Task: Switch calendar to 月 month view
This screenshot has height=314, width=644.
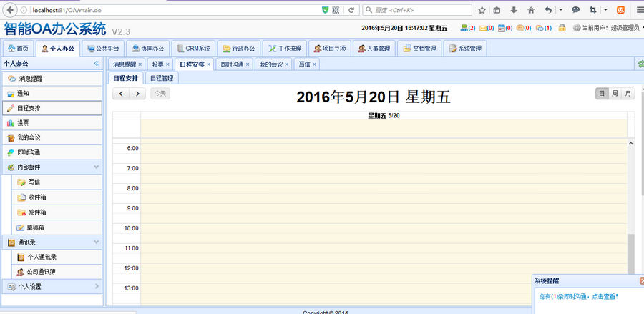Action: 628,94
